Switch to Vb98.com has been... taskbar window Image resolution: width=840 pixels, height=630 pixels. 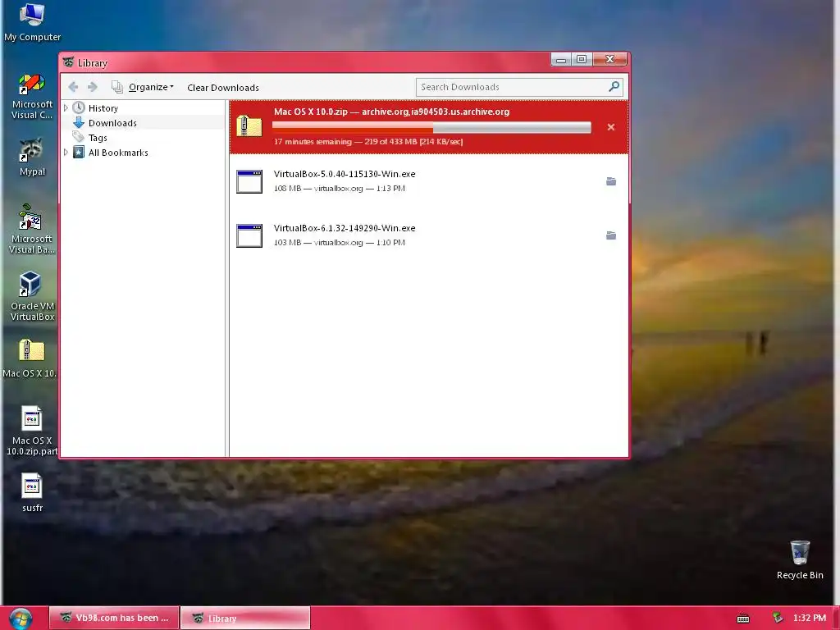113,618
